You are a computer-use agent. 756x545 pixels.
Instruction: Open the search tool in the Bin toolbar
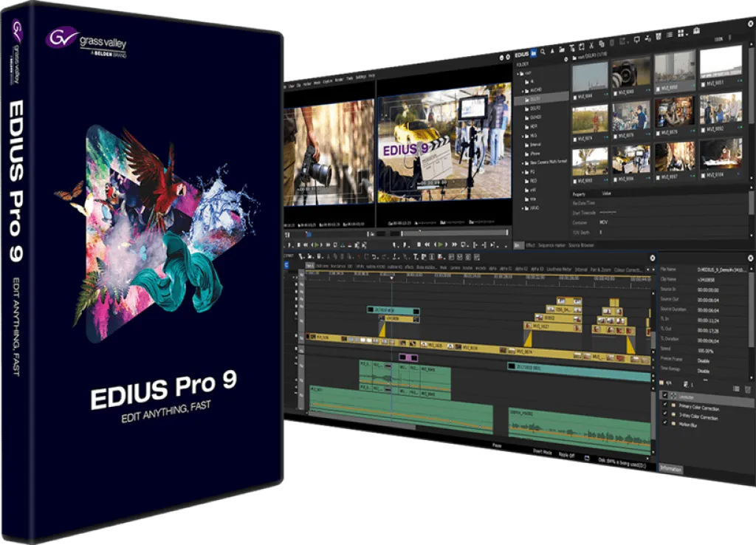pyautogui.click(x=543, y=52)
